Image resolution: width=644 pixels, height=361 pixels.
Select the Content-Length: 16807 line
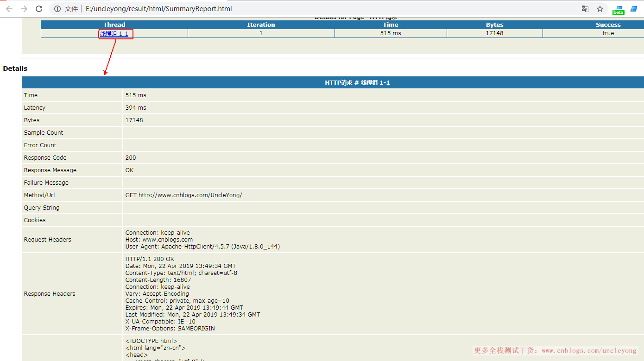(x=158, y=280)
